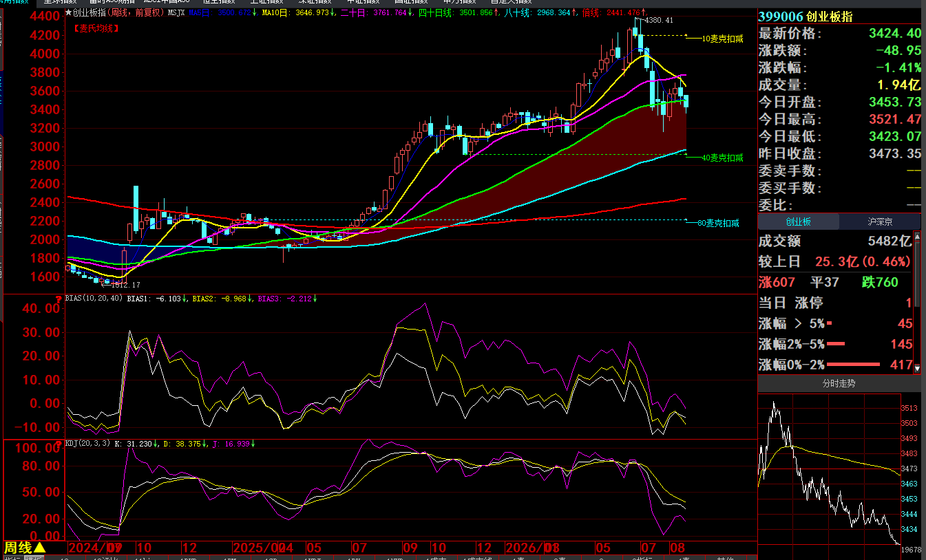The height and width of the screenshot is (560, 926).
Task: Click the 较上日 25.3亿(0.46%) value
Action: click(863, 261)
